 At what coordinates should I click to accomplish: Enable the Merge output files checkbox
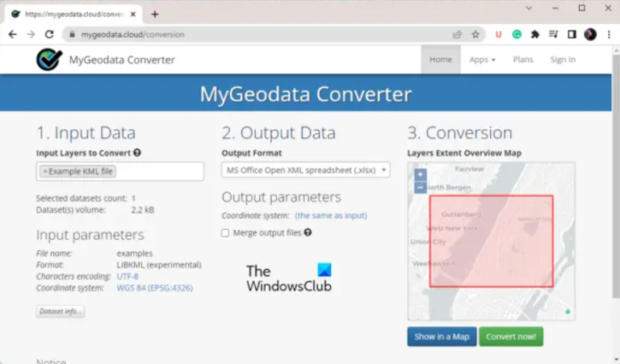225,233
